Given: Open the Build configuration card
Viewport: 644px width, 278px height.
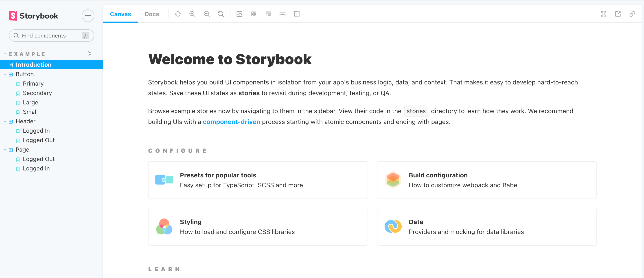Looking at the screenshot, I should click(486, 180).
